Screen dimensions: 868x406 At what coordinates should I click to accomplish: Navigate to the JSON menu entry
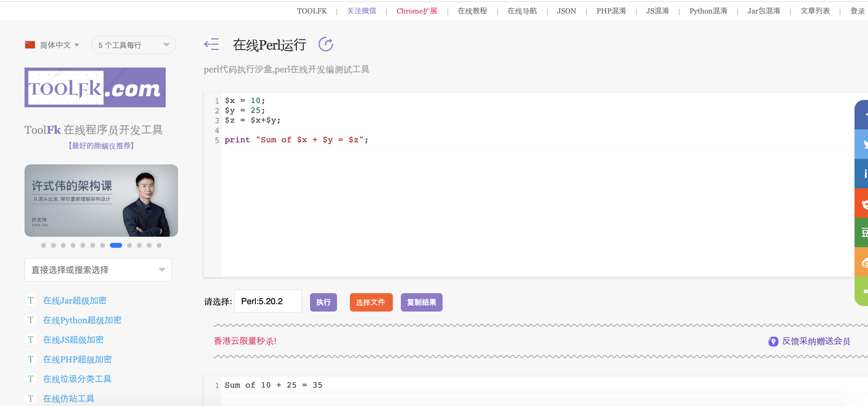pyautogui.click(x=566, y=11)
